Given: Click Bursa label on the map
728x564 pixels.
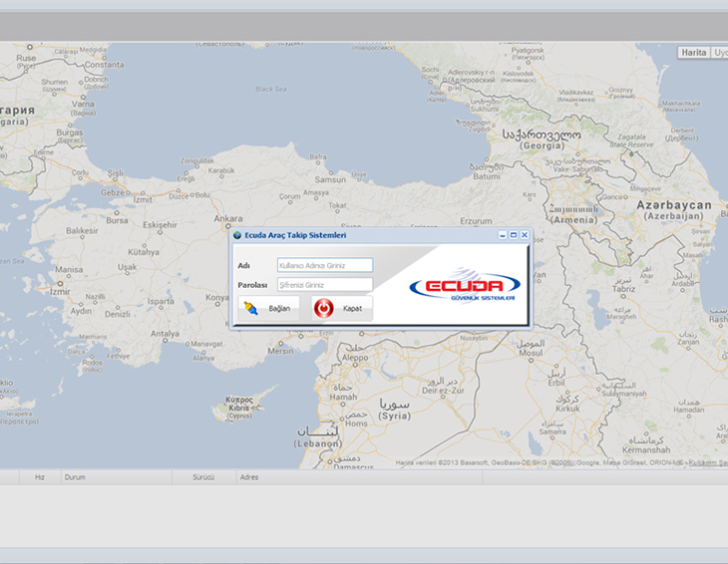Looking at the screenshot, I should coord(117,221).
